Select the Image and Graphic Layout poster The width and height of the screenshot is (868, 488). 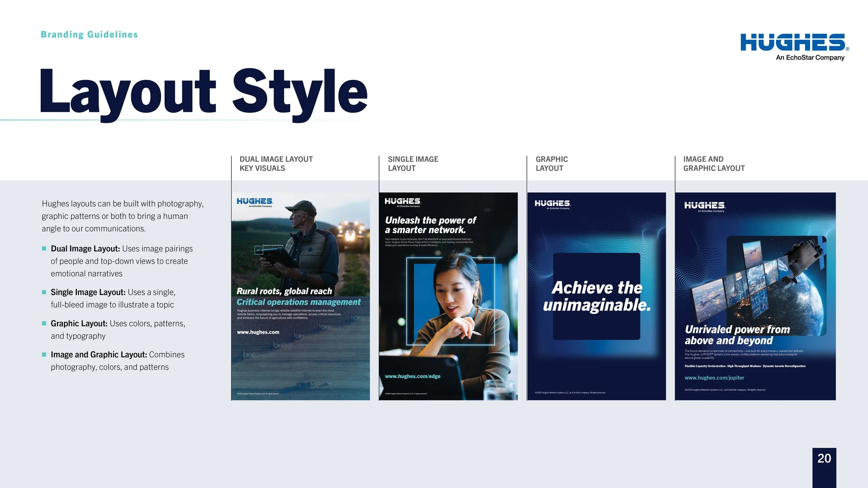pos(755,296)
